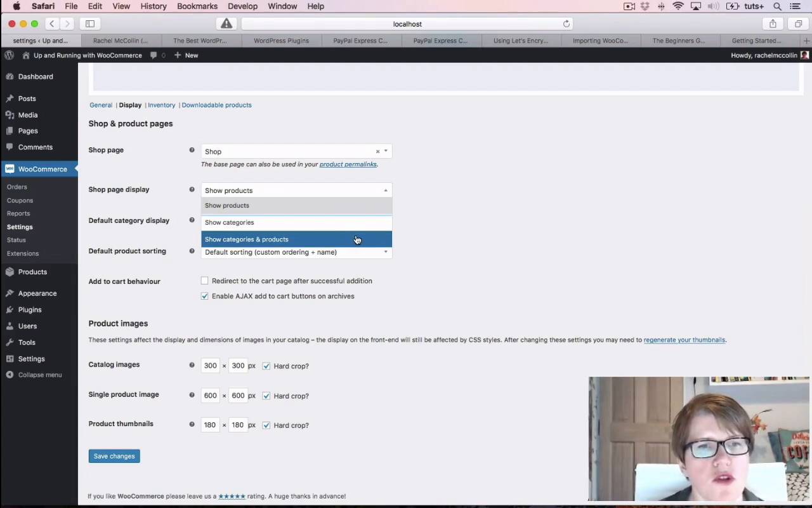The height and width of the screenshot is (508, 812).
Task: Show help tip for Single product image
Action: pyautogui.click(x=192, y=395)
